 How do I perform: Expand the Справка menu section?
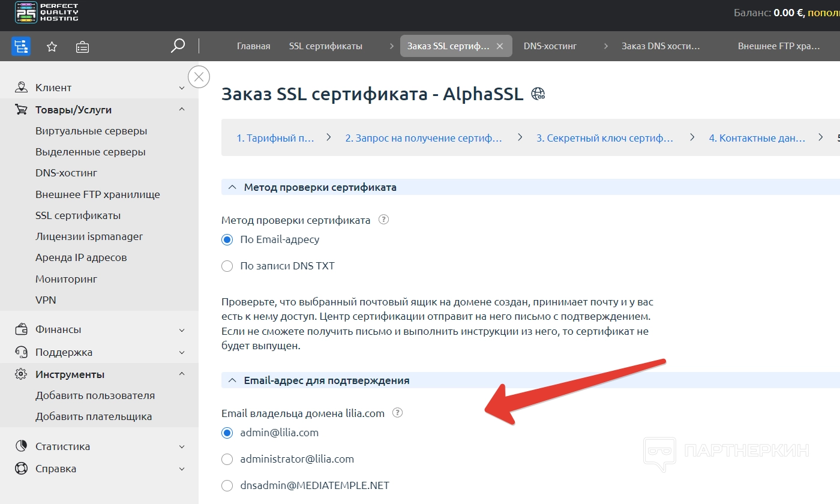click(182, 469)
